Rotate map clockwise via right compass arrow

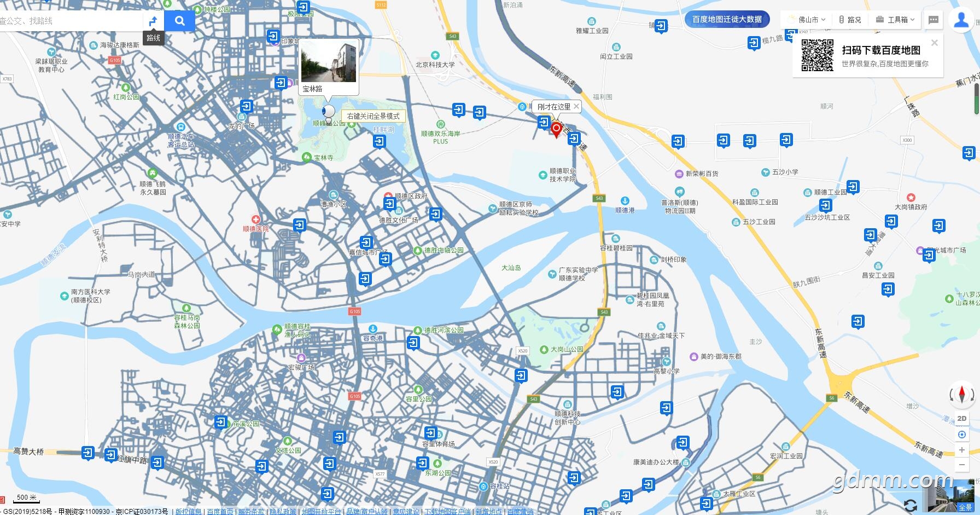(x=972, y=395)
